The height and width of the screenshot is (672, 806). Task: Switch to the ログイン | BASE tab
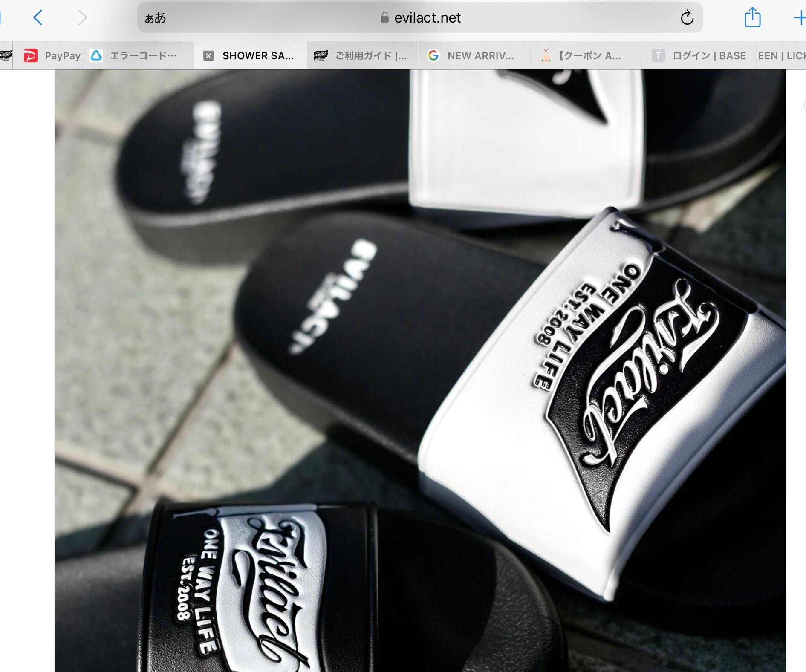(701, 55)
